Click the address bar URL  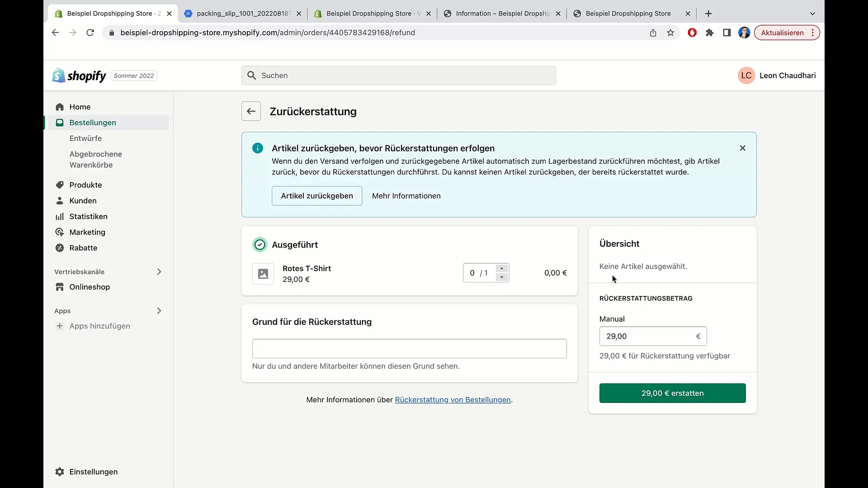tap(268, 33)
